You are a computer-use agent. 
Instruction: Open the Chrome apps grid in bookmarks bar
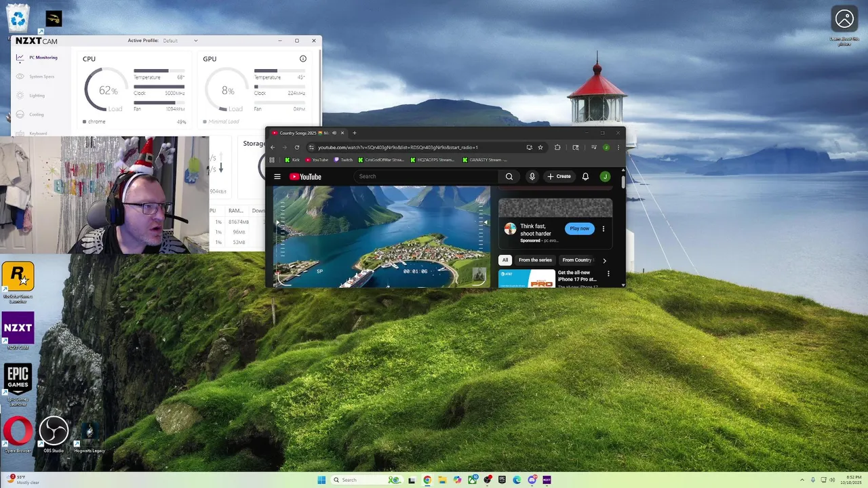point(272,160)
